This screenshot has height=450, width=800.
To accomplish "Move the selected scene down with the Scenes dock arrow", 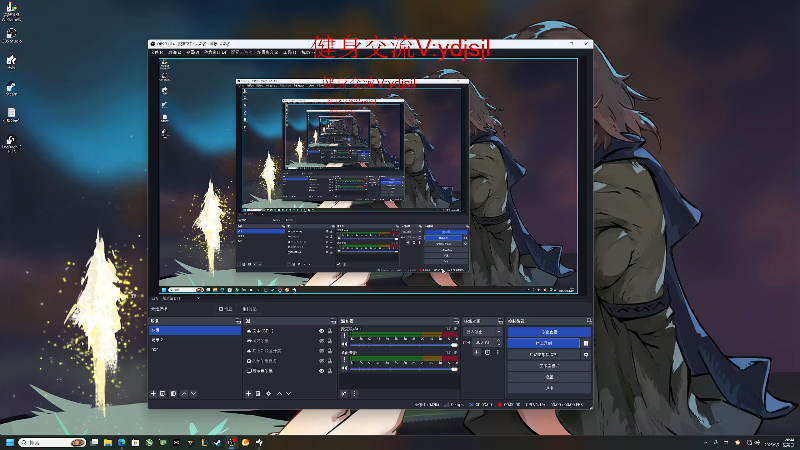I will tap(193, 393).
